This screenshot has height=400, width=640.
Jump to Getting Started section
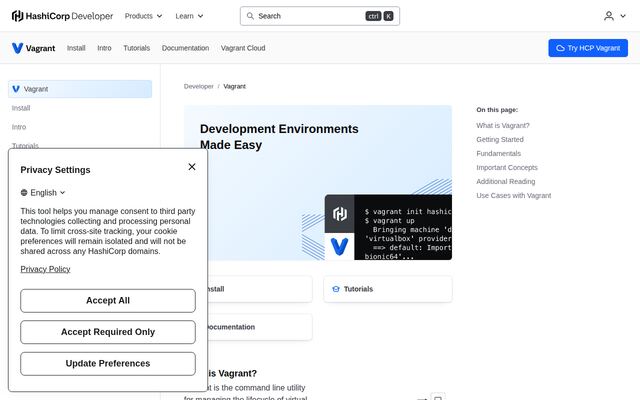[x=500, y=140]
